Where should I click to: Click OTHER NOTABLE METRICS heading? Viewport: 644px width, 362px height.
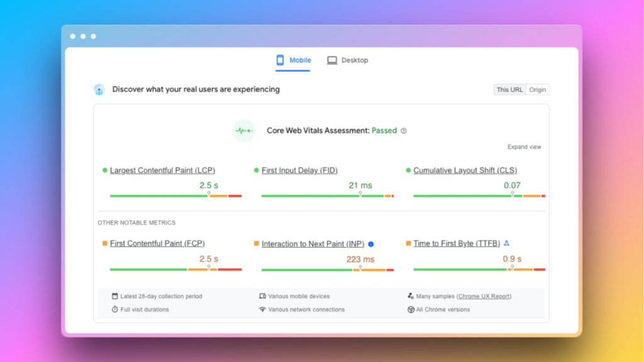coord(136,222)
